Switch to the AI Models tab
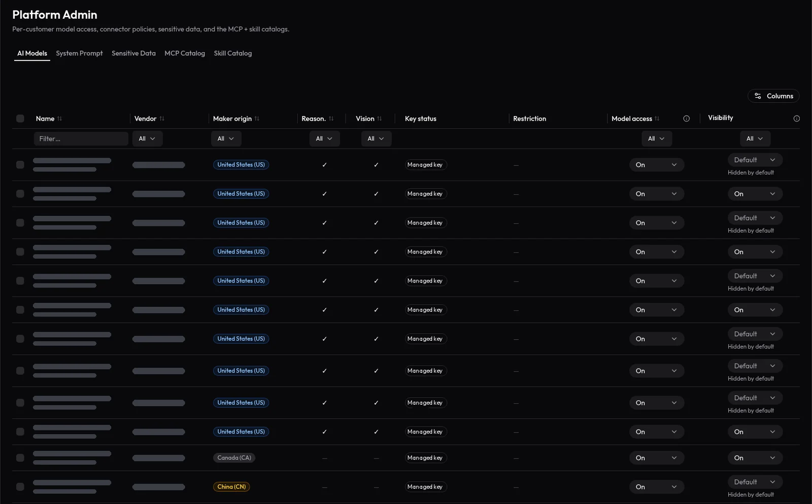The width and height of the screenshot is (812, 504). pos(32,53)
